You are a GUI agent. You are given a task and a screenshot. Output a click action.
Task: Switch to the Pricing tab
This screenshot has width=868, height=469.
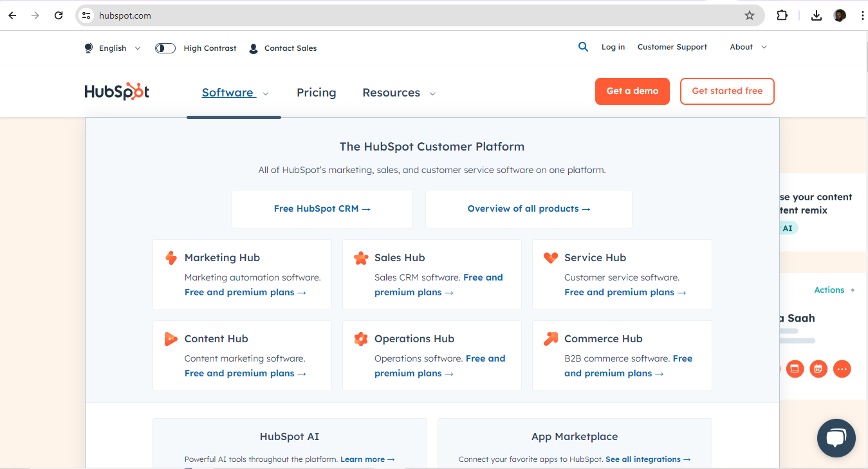[316, 92]
